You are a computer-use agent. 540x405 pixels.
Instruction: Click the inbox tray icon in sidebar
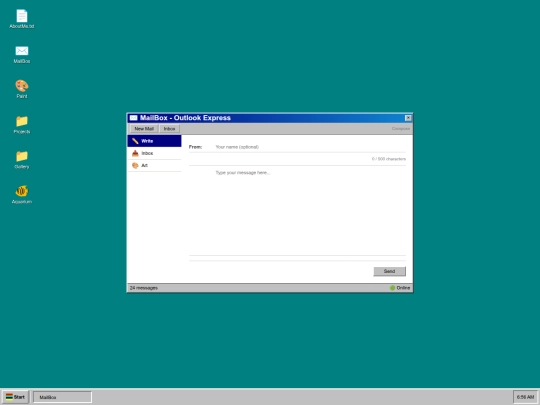pos(135,153)
